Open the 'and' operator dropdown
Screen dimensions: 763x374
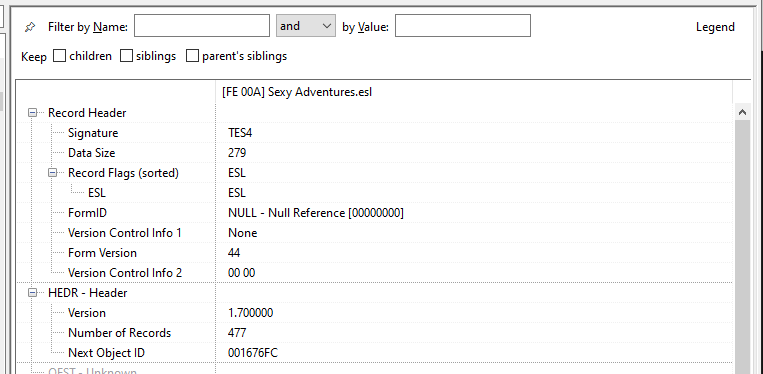pyautogui.click(x=306, y=26)
